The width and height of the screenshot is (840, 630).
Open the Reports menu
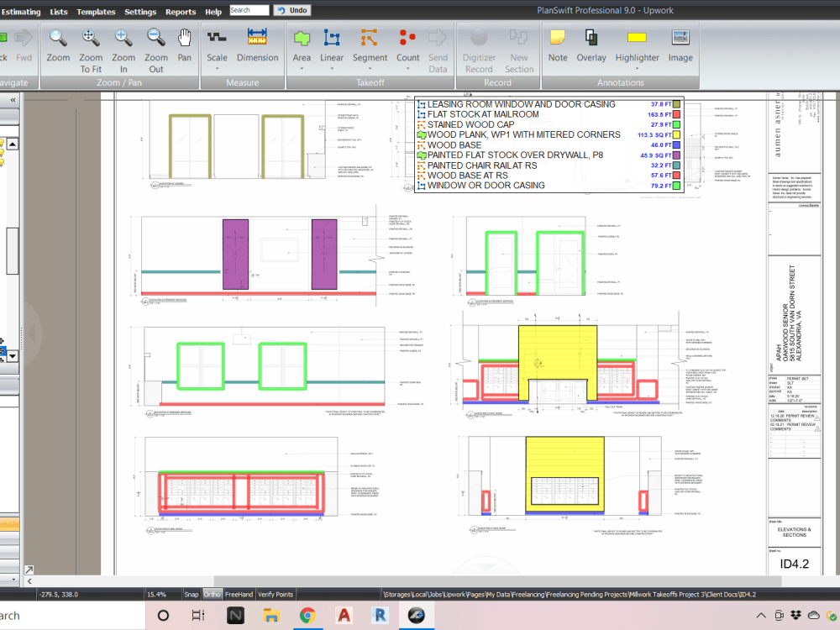point(180,12)
